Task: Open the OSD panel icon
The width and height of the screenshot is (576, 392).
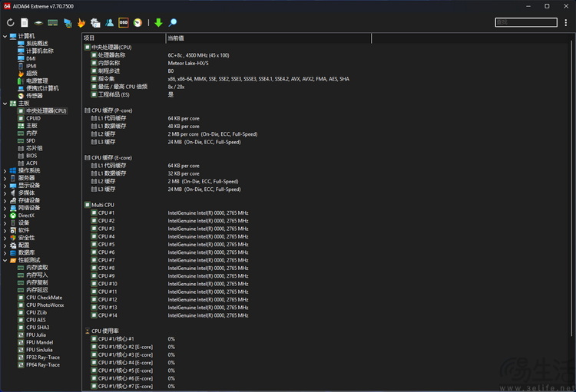Action: tap(124, 23)
